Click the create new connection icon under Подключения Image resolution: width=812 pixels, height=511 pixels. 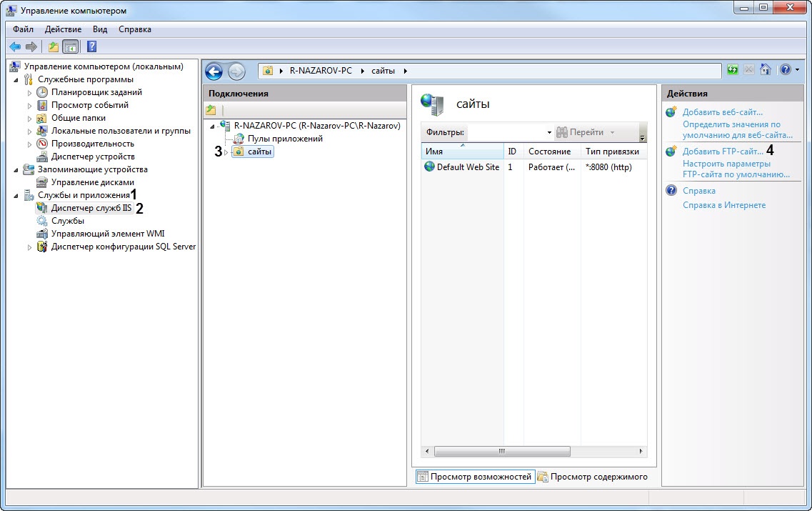[211, 110]
